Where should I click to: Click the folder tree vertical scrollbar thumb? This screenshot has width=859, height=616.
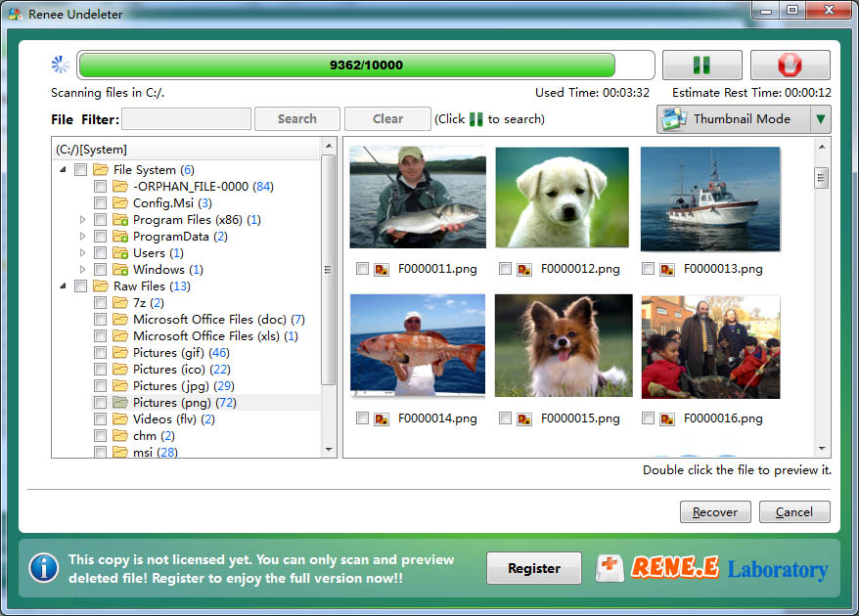click(328, 270)
